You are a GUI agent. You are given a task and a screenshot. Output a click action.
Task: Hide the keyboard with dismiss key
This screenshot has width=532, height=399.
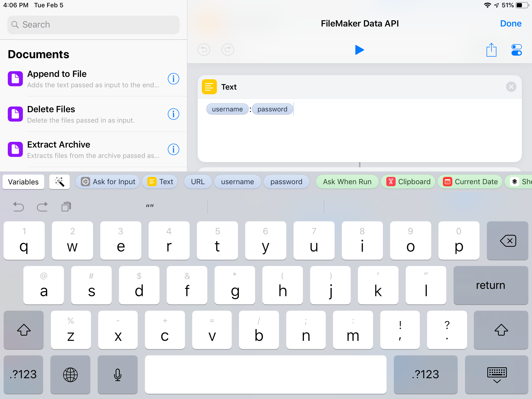496,375
